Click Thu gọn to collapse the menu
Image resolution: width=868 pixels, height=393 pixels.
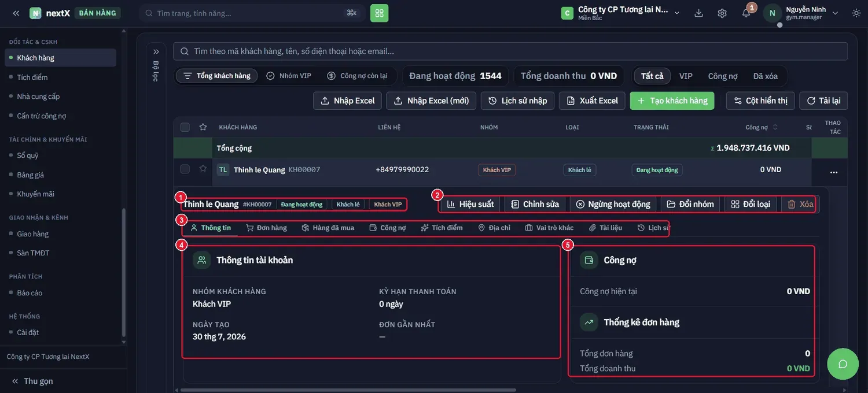pyautogui.click(x=32, y=381)
